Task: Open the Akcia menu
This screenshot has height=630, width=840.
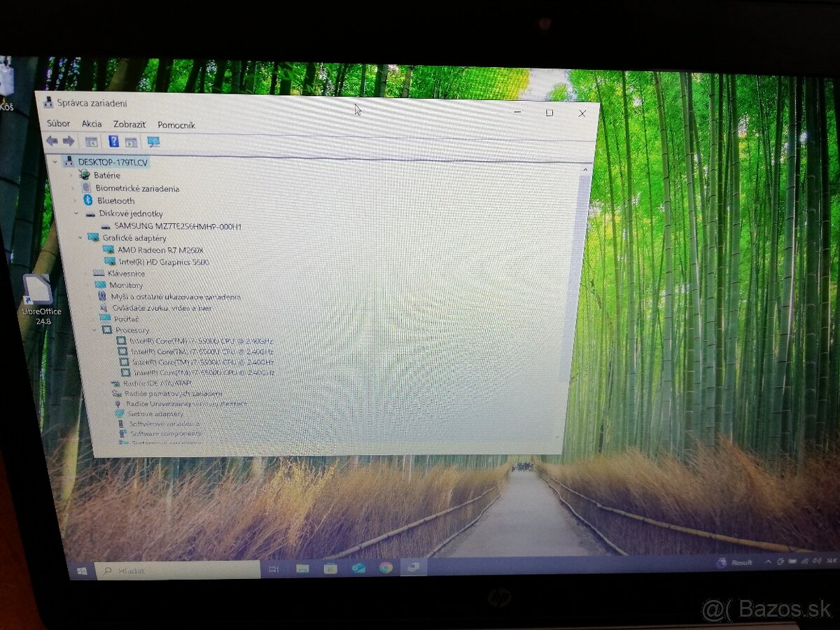Action: [92, 124]
